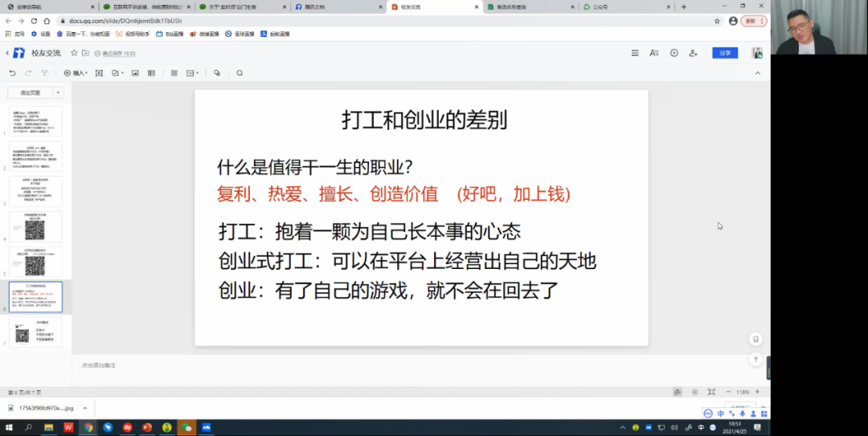Click the format painter icon

[x=44, y=73]
